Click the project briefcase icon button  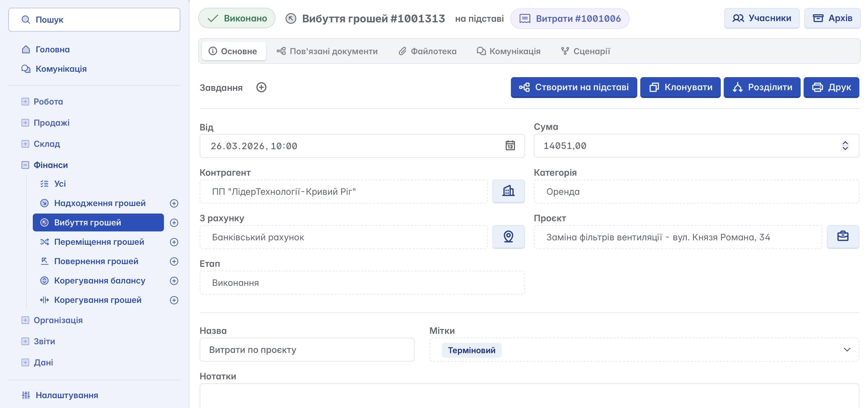[842, 237]
